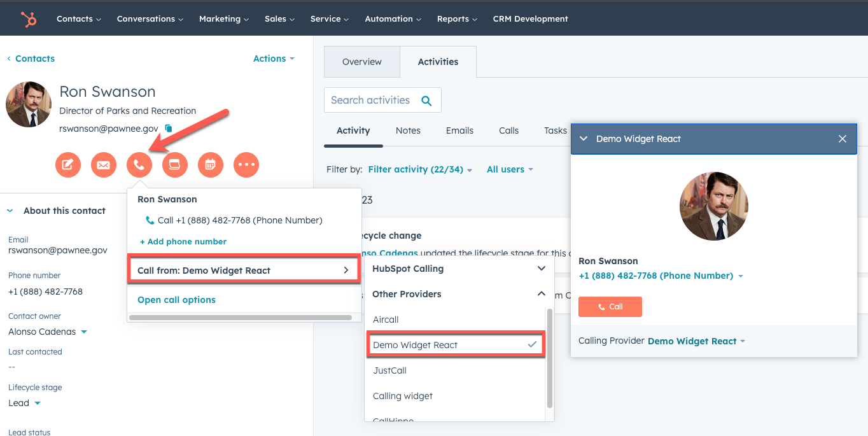
Task: Select Aircall from Other Providers list
Action: click(x=386, y=320)
